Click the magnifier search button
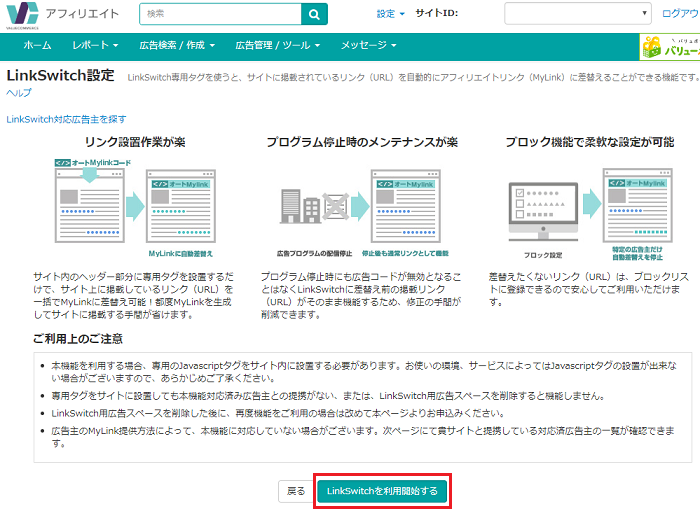Screen dimensions: 700x525 (314, 14)
